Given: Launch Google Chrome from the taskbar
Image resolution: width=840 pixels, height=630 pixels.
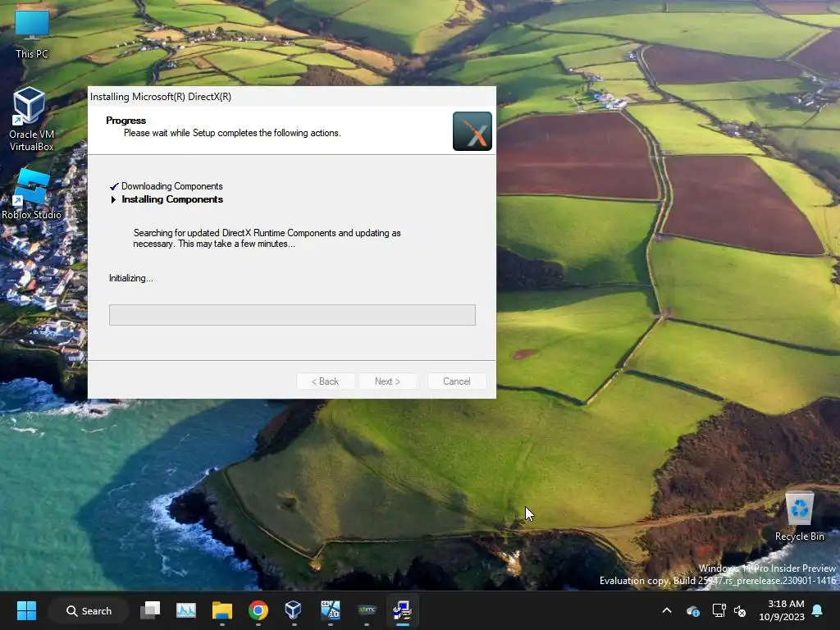Looking at the screenshot, I should (258, 610).
